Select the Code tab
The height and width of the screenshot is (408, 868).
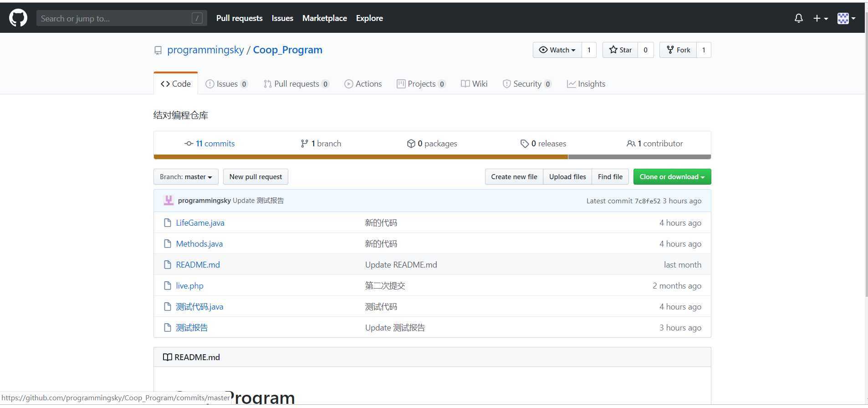(176, 84)
